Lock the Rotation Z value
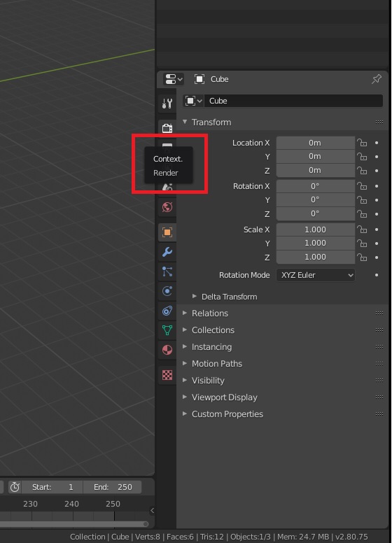This screenshot has width=392, height=543. click(362, 214)
